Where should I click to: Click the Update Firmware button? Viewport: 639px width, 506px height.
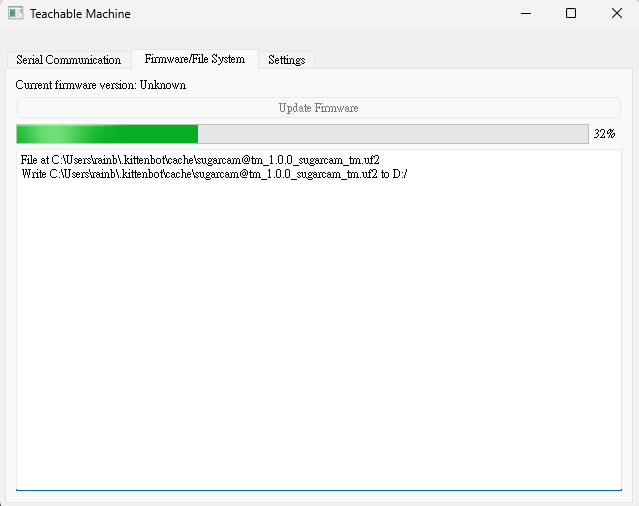[319, 108]
